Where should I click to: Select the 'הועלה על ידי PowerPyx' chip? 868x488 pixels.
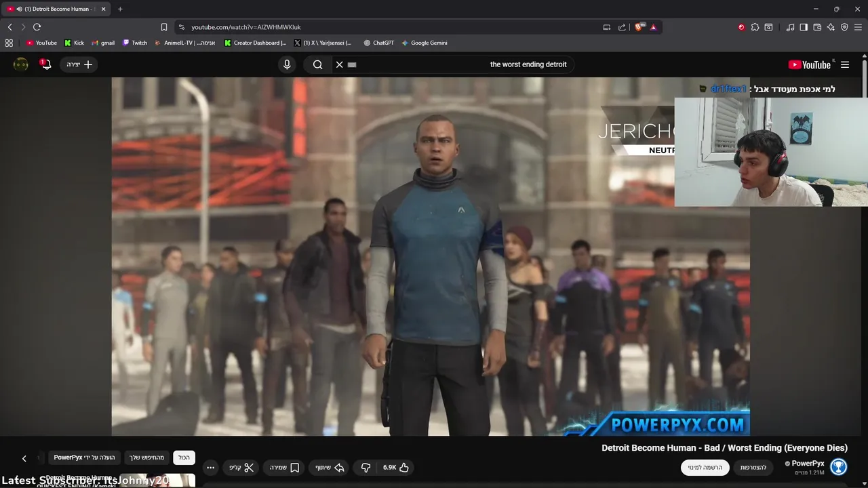[85, 457]
